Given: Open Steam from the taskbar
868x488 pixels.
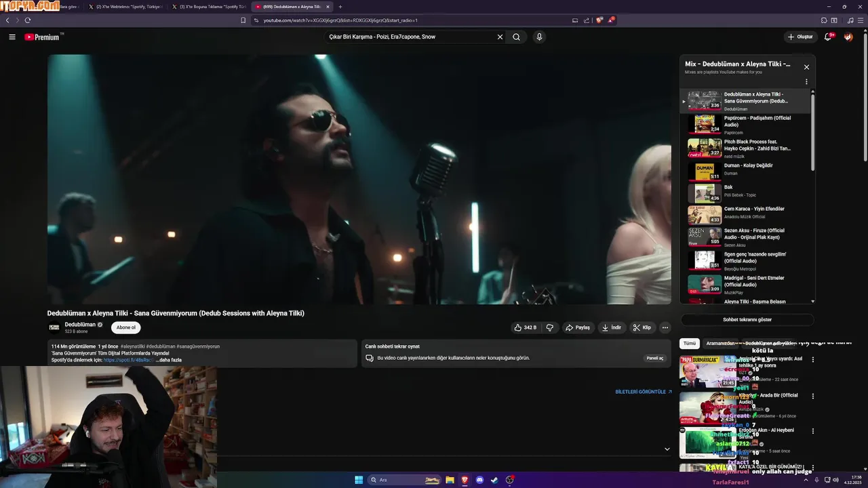Looking at the screenshot, I should (x=494, y=480).
